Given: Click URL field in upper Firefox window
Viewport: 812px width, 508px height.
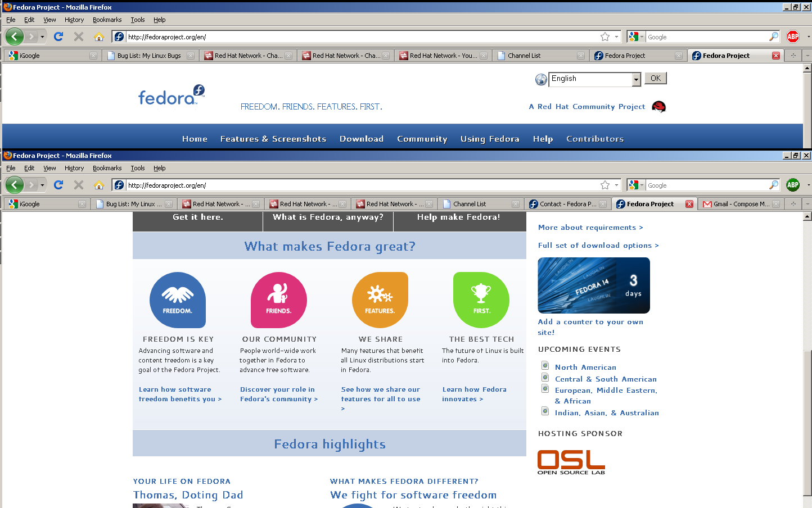Looking at the screenshot, I should tap(362, 37).
